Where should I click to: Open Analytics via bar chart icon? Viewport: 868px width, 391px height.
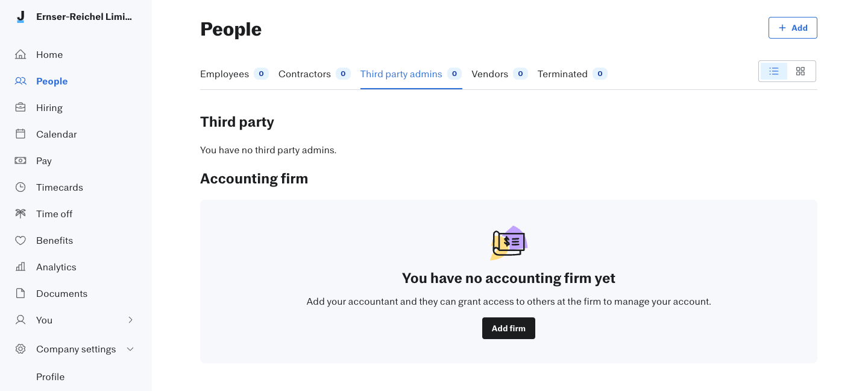(x=20, y=267)
